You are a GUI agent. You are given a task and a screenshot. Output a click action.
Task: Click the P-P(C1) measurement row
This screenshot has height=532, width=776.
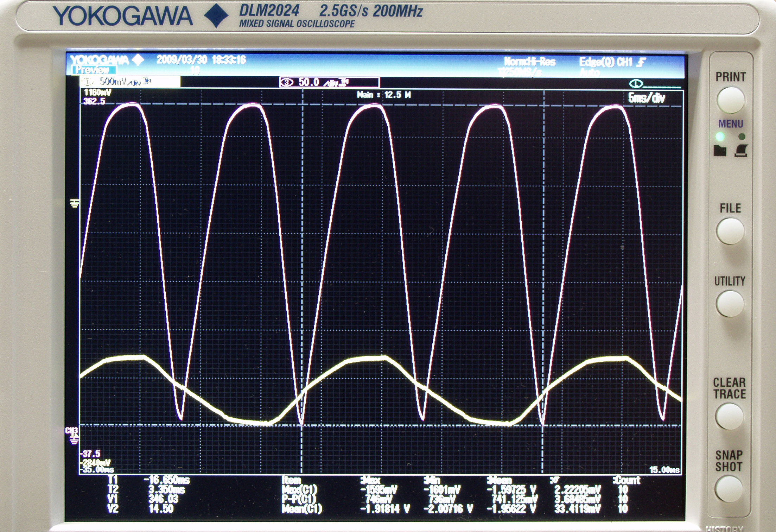[x=299, y=499]
